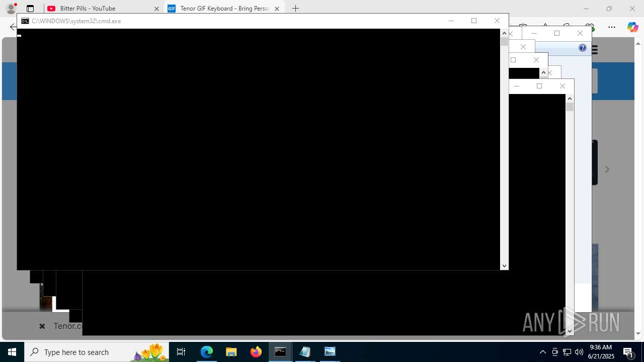This screenshot has height=362, width=644.
Task: Open the Copilot sidebar icon
Action: coord(632,27)
